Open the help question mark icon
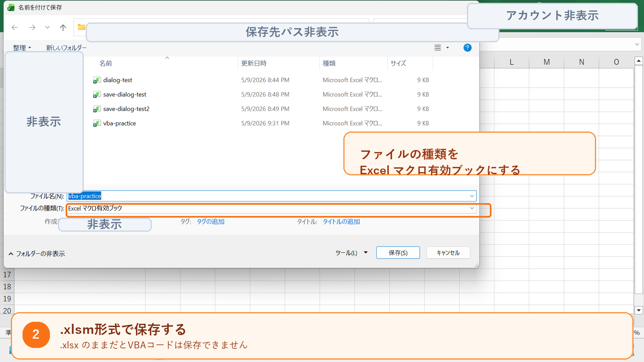The height and width of the screenshot is (362, 644). pyautogui.click(x=467, y=47)
